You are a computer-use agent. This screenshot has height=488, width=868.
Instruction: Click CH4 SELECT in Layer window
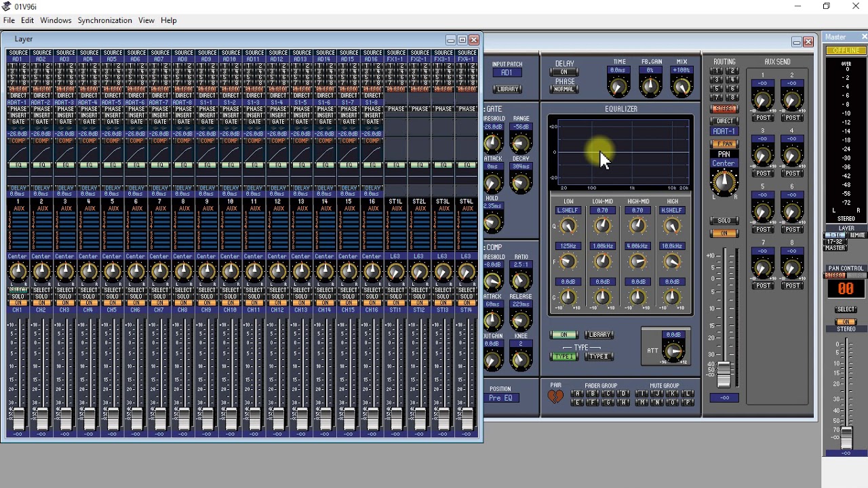pyautogui.click(x=89, y=290)
